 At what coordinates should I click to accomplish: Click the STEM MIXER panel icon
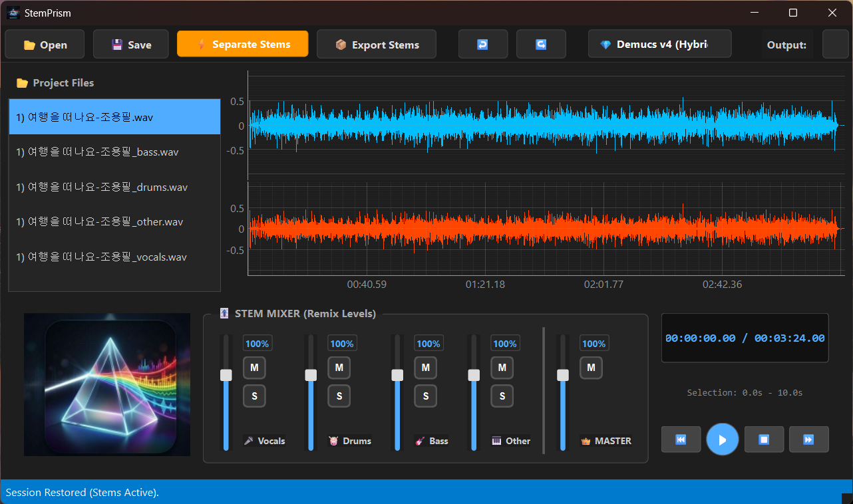[224, 313]
